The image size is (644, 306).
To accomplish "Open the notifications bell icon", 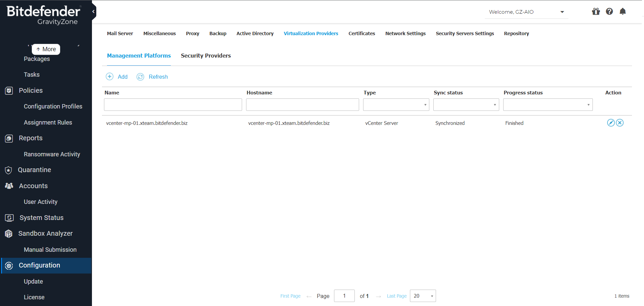I will tap(622, 12).
